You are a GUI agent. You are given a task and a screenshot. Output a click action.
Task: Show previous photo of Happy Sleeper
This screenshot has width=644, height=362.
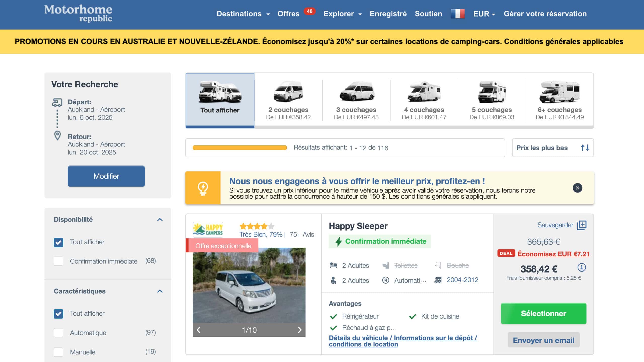click(198, 330)
